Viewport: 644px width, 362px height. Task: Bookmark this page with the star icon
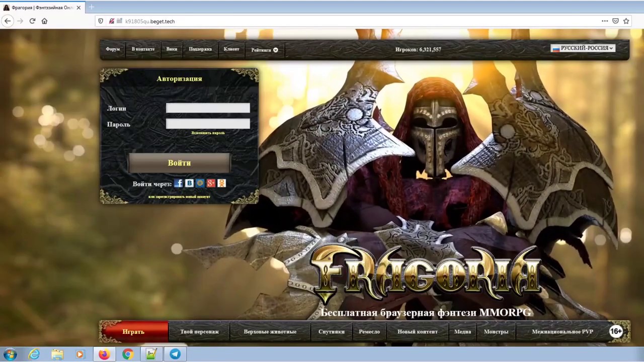coord(626,21)
